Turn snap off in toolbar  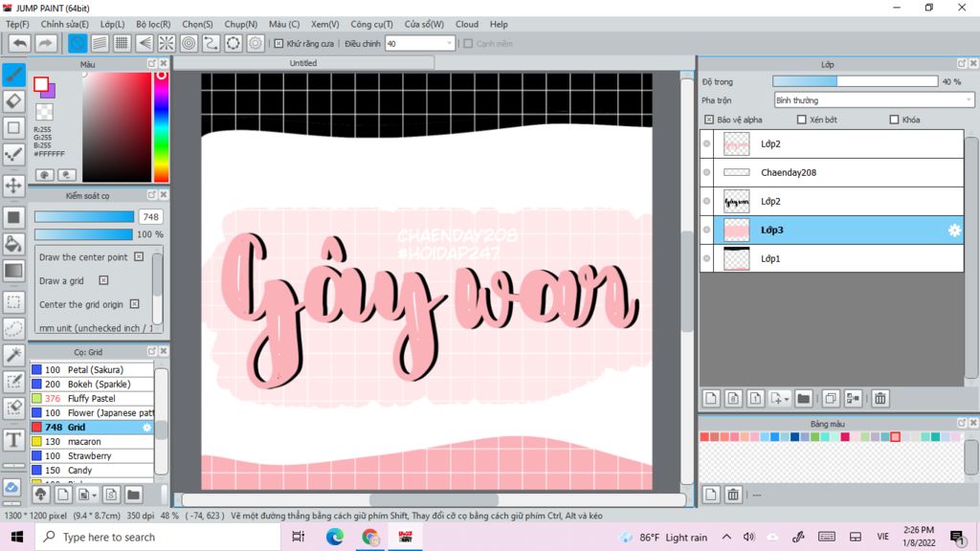pyautogui.click(x=78, y=43)
